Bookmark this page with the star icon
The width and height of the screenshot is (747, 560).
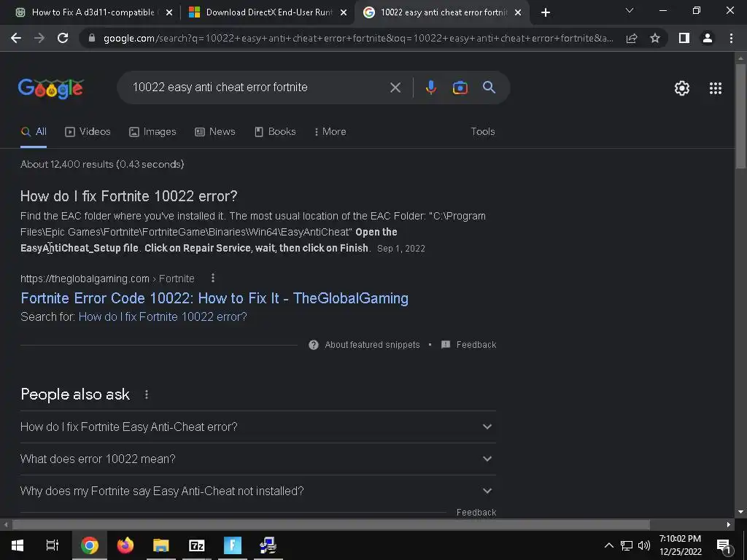pyautogui.click(x=655, y=38)
